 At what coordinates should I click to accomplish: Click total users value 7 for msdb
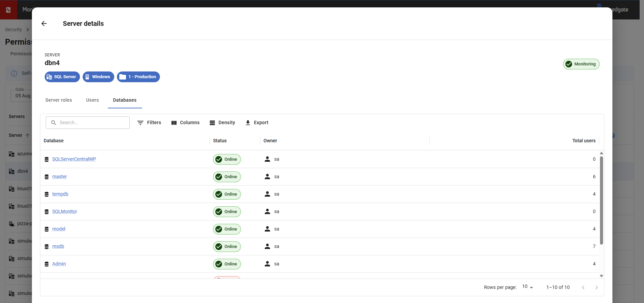coord(594,246)
